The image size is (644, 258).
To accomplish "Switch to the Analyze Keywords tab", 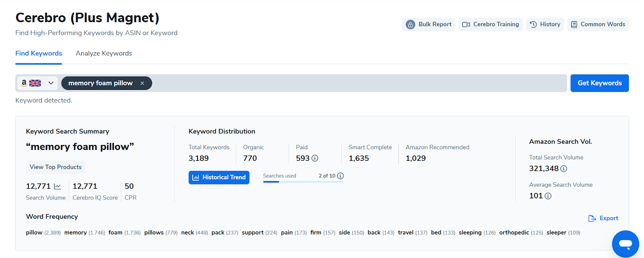I will coord(104,53).
